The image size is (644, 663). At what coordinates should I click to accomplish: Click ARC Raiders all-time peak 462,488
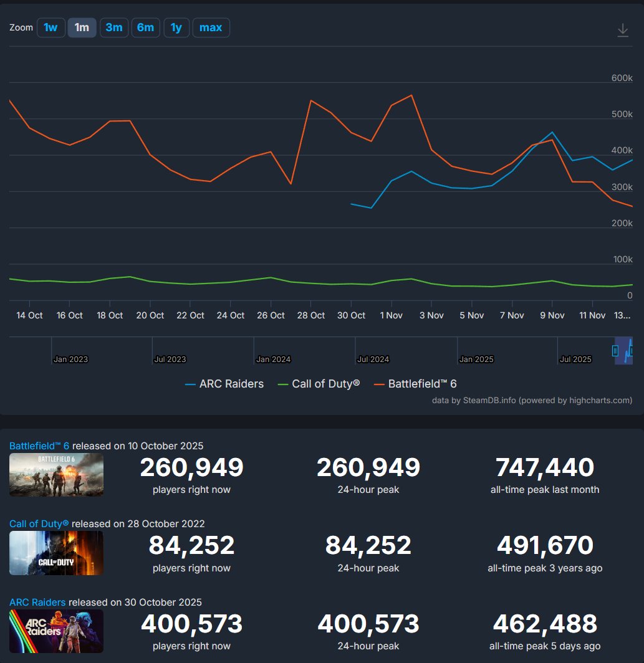coord(545,624)
